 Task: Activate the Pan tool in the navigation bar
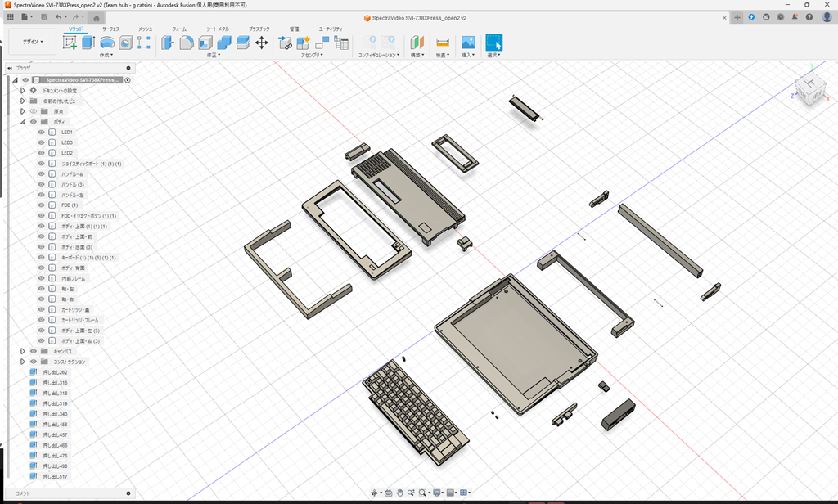point(400,493)
